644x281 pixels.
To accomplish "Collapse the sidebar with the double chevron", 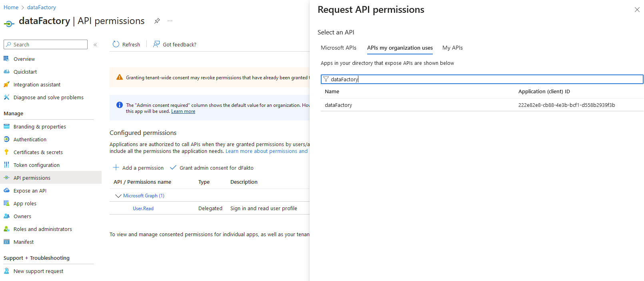I will pyautogui.click(x=95, y=45).
